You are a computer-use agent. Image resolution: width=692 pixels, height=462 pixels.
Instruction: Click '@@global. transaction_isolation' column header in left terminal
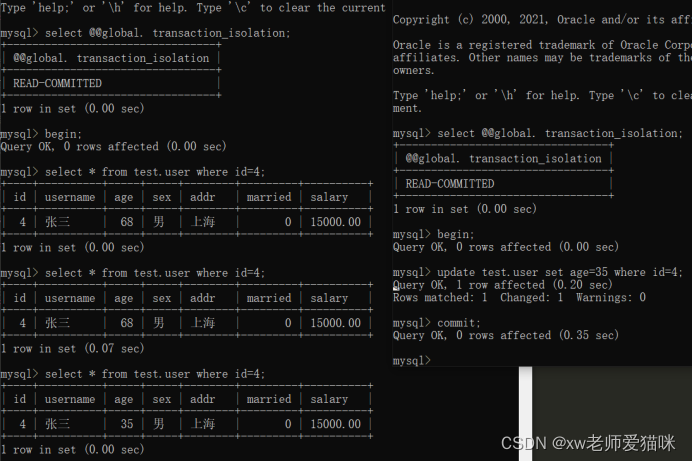point(111,58)
